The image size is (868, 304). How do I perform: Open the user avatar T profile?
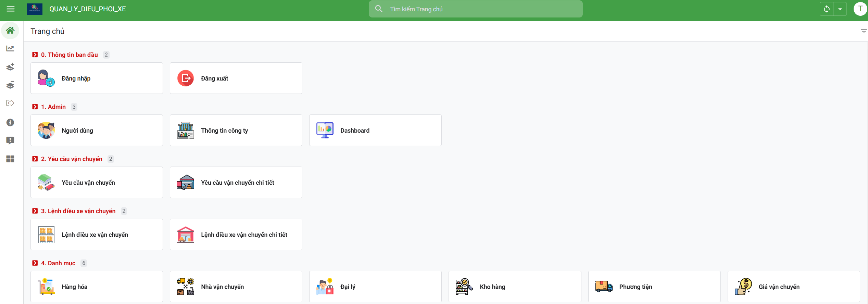(x=860, y=9)
